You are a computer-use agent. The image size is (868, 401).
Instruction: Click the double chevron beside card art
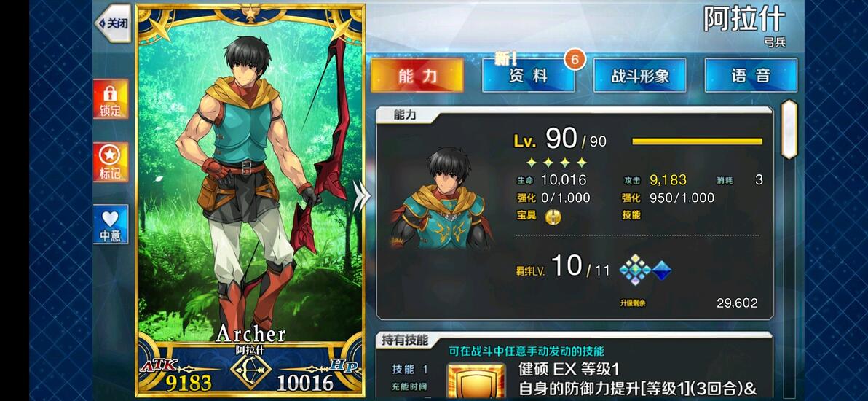pos(361,198)
